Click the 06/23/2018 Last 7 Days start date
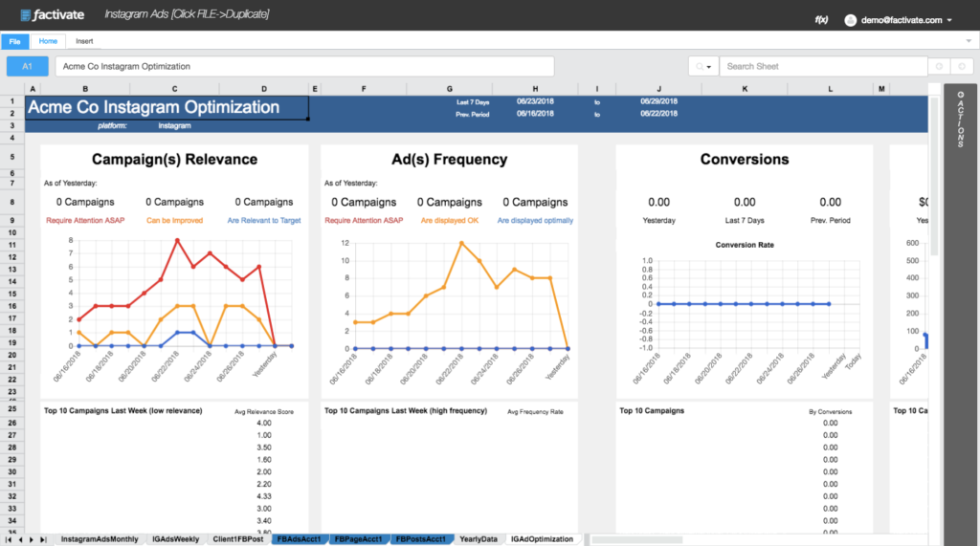 pyautogui.click(x=535, y=101)
